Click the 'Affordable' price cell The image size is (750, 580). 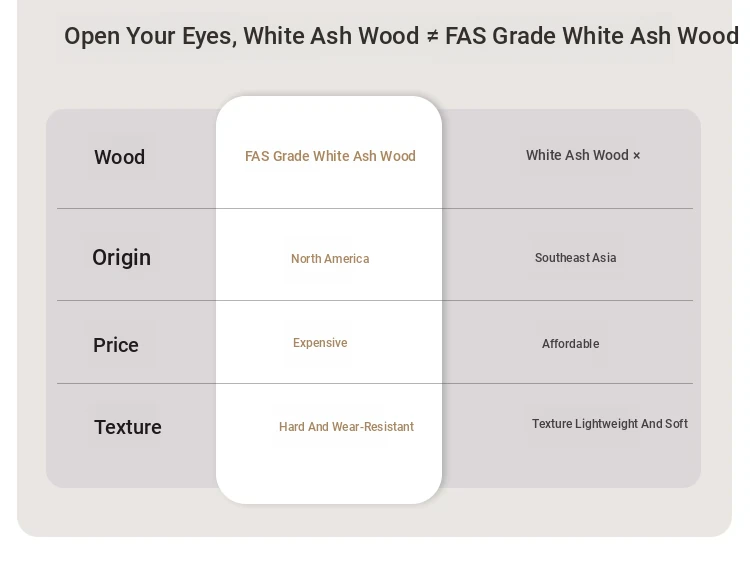571,344
